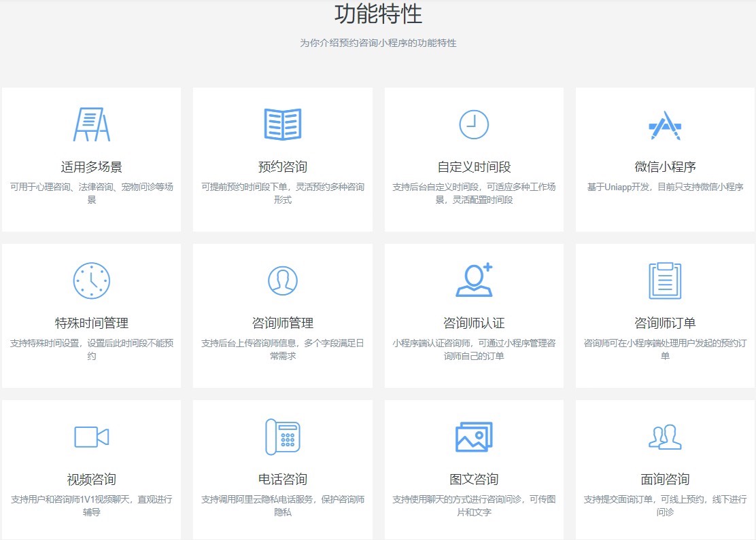Select the 咨询师订单 heading
756x540 pixels.
point(665,323)
